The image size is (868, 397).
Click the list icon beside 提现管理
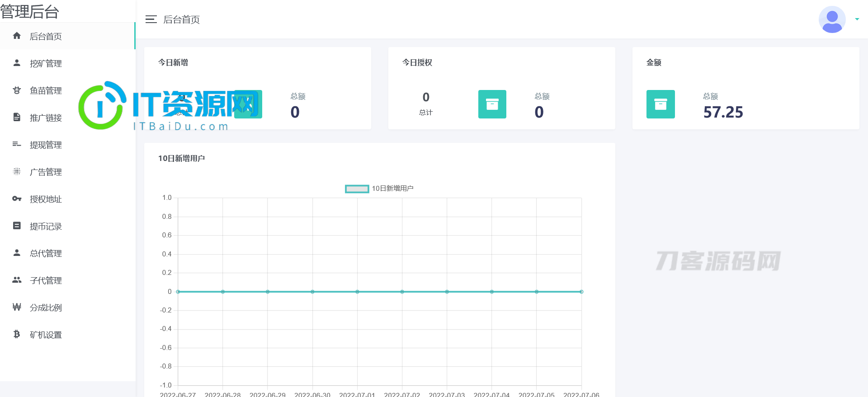click(17, 144)
